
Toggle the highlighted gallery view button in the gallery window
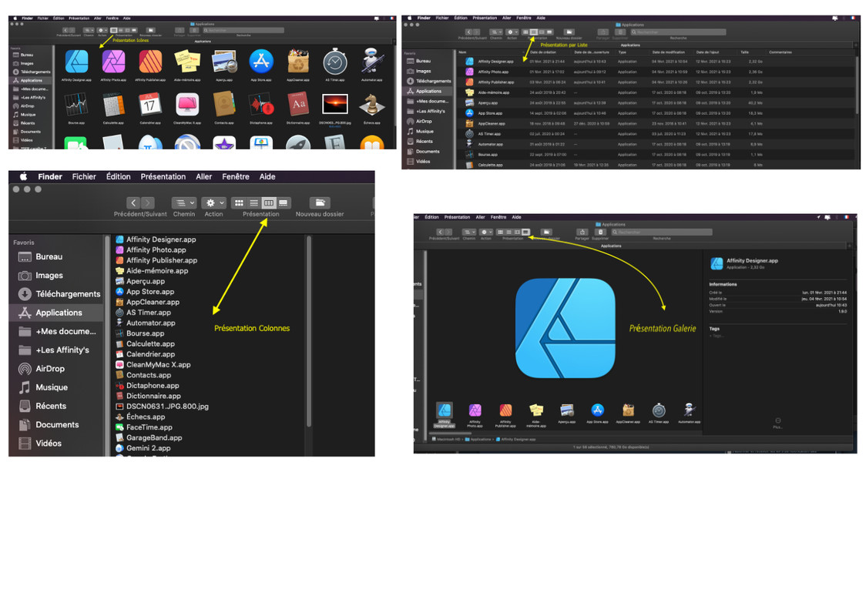coord(525,233)
